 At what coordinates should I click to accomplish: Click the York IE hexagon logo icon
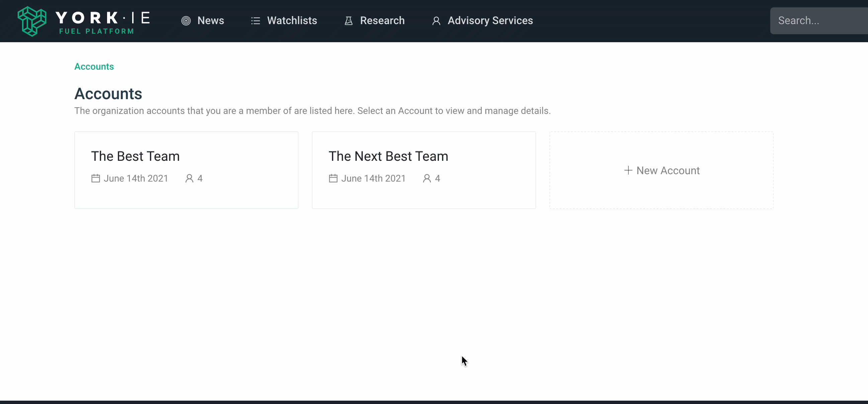[32, 21]
